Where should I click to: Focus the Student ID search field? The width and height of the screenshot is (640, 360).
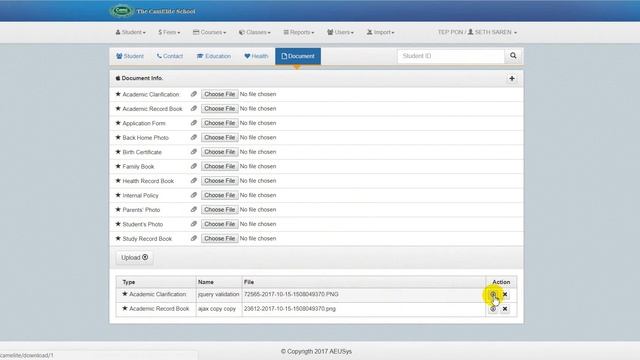(451, 56)
